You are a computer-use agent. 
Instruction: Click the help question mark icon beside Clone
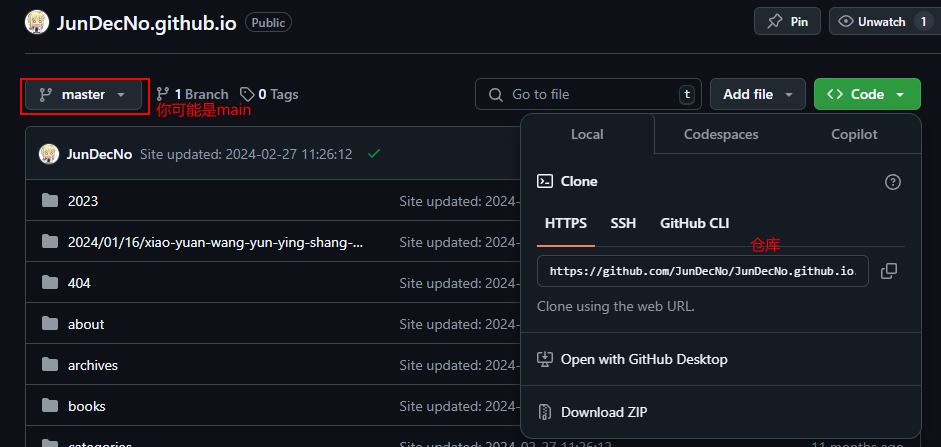(x=893, y=182)
